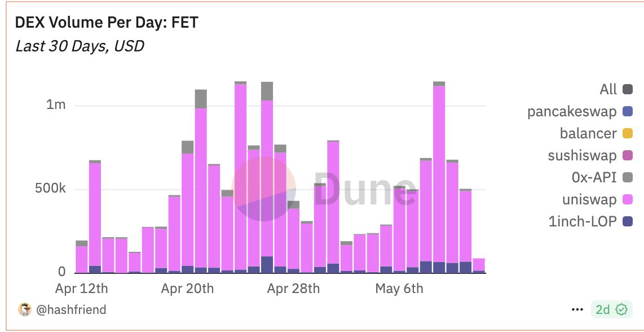Toggle the All legend series
Image resolution: width=644 pixels, height=332 pixels.
click(628, 89)
